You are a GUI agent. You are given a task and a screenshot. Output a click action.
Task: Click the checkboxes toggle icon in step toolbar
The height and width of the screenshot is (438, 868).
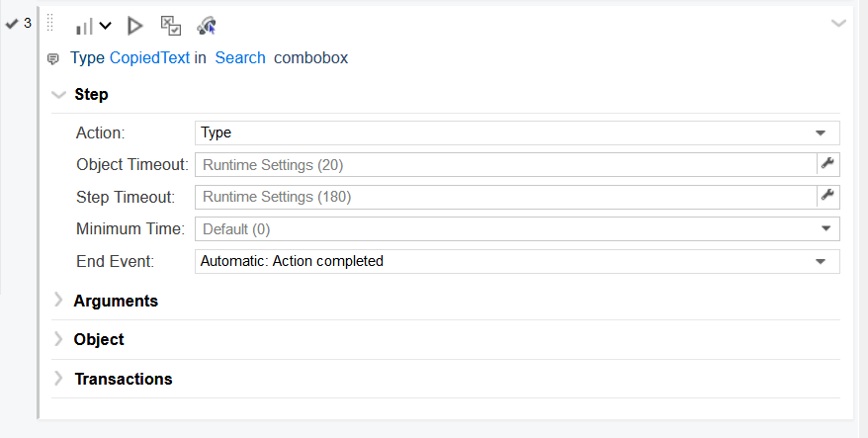(x=171, y=26)
